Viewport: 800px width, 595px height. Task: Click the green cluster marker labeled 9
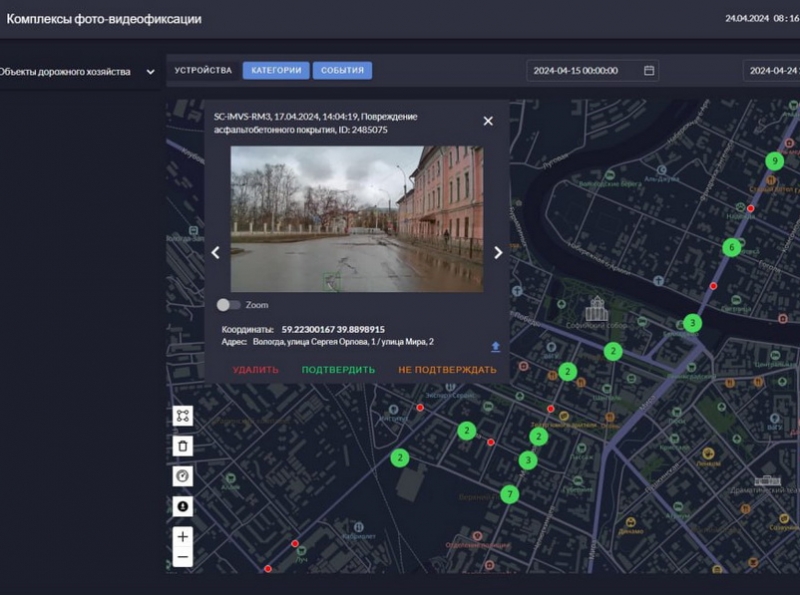pos(773,161)
